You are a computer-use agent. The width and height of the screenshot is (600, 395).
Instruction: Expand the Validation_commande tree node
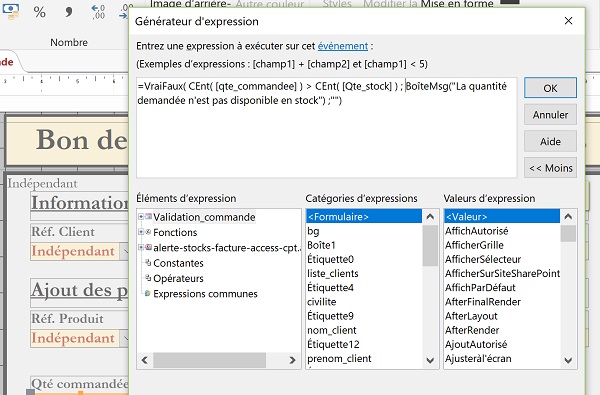141,217
